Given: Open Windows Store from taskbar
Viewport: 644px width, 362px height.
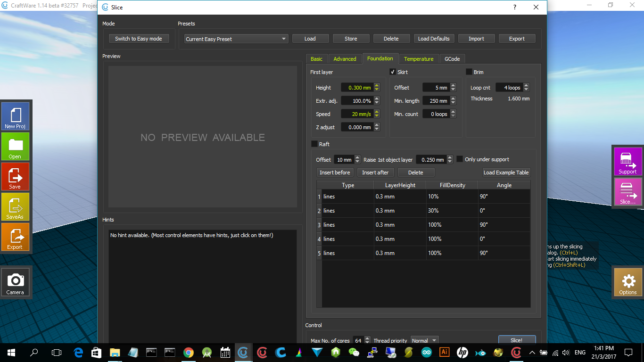Looking at the screenshot, I should point(97,352).
